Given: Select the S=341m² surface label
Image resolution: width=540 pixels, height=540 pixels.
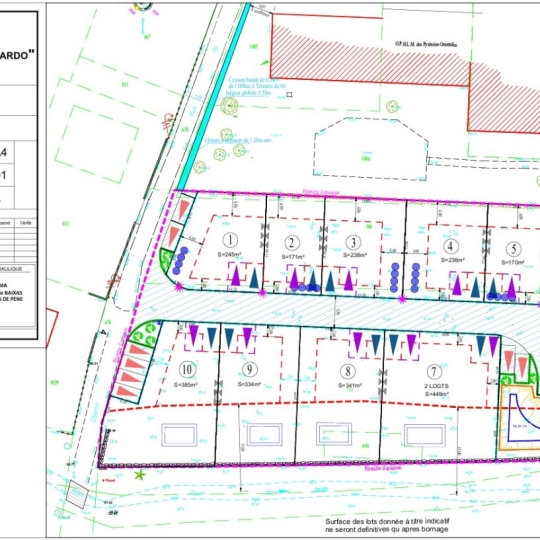Looking at the screenshot, I should [x=350, y=385].
